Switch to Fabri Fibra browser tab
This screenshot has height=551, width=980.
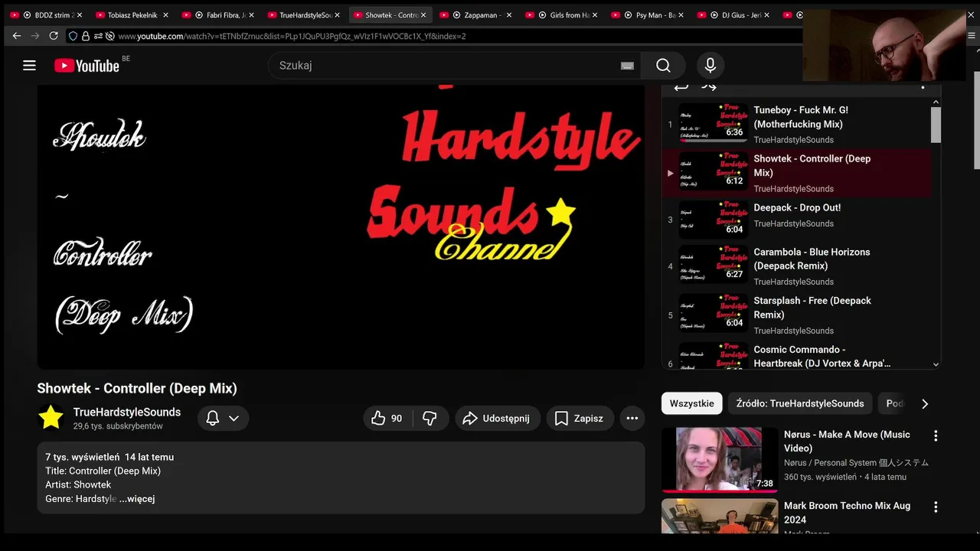(218, 15)
